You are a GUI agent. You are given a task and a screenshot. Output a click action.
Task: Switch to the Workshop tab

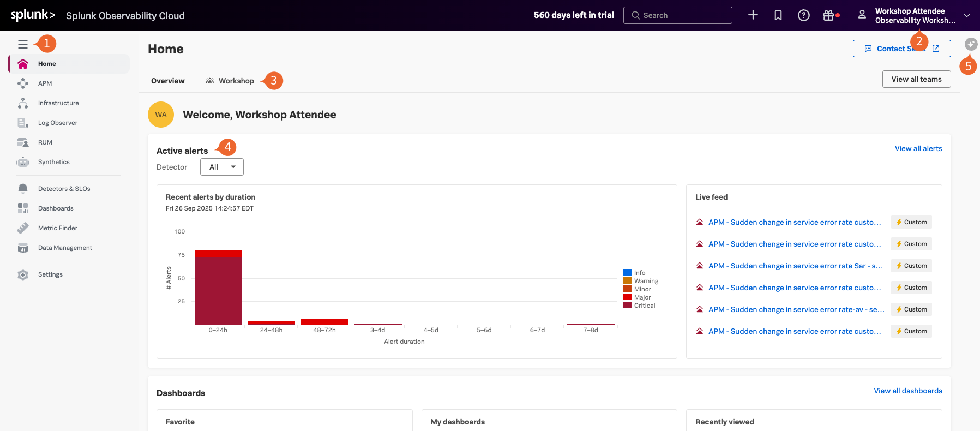pos(230,81)
